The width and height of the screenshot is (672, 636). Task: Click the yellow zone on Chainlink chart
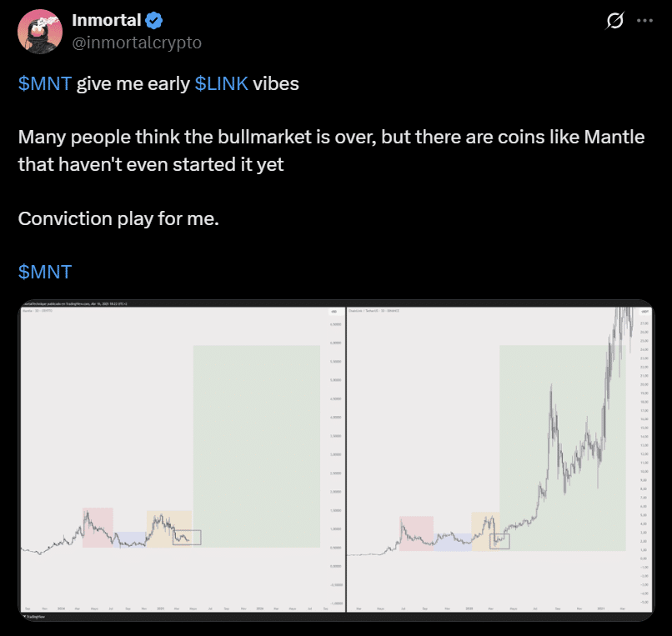pyautogui.click(x=485, y=531)
